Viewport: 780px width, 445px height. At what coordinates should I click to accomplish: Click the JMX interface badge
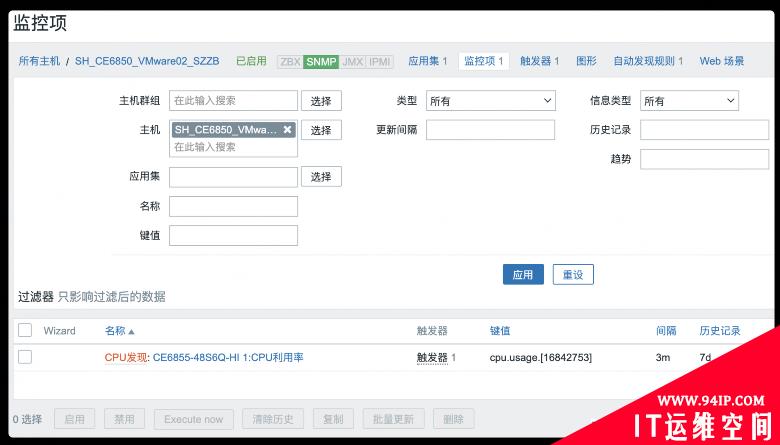(x=353, y=62)
